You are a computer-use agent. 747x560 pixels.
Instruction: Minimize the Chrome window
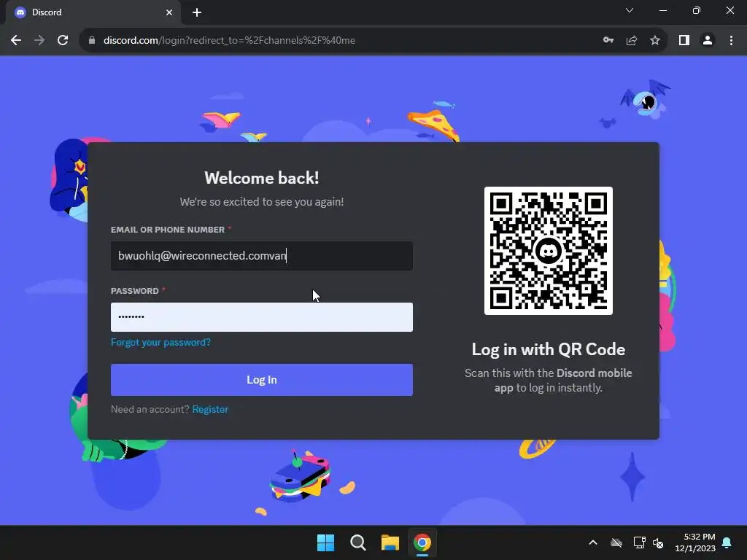click(x=663, y=10)
